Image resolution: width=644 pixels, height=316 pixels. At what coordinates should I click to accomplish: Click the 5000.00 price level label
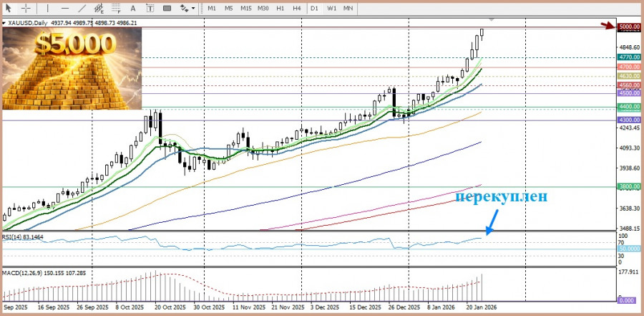(x=630, y=27)
